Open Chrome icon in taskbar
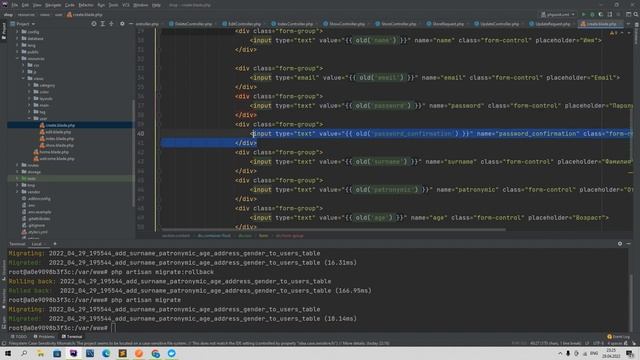The width and height of the screenshot is (640, 360). point(156,353)
